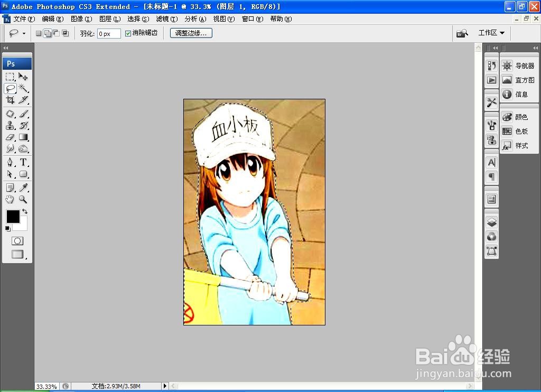This screenshot has width=541, height=392.
Task: Click the Refine Edge button (调整边缘)
Action: (x=191, y=33)
